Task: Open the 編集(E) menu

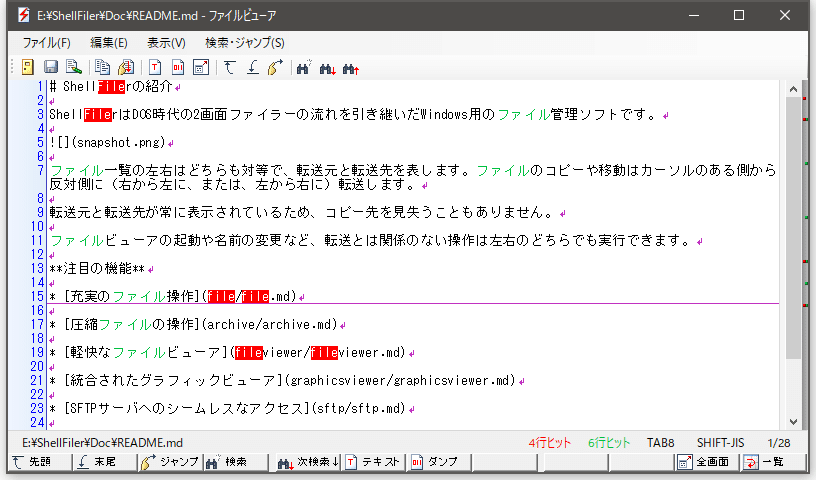Action: point(108,43)
